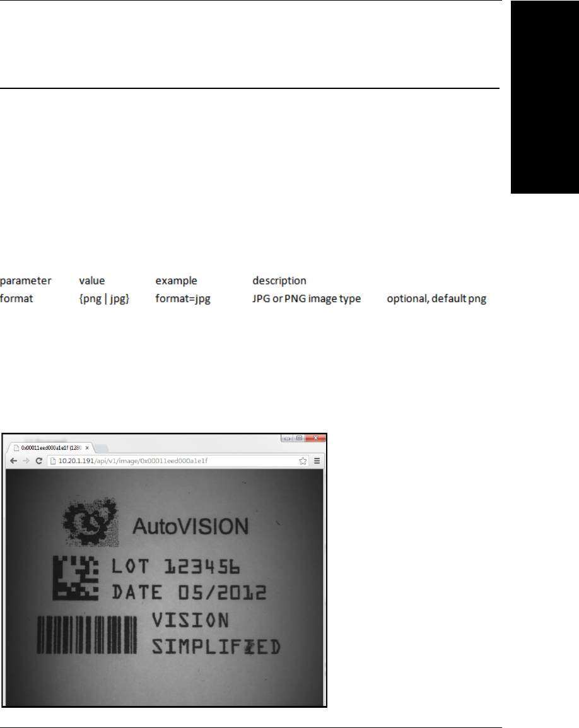The height and width of the screenshot is (728, 579).
Task: Reload the page with the refresh icon
Action: pos(39,461)
